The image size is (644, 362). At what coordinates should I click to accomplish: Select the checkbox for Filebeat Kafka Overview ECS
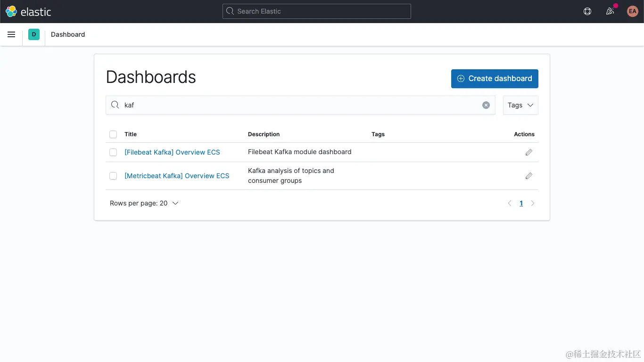pos(113,152)
